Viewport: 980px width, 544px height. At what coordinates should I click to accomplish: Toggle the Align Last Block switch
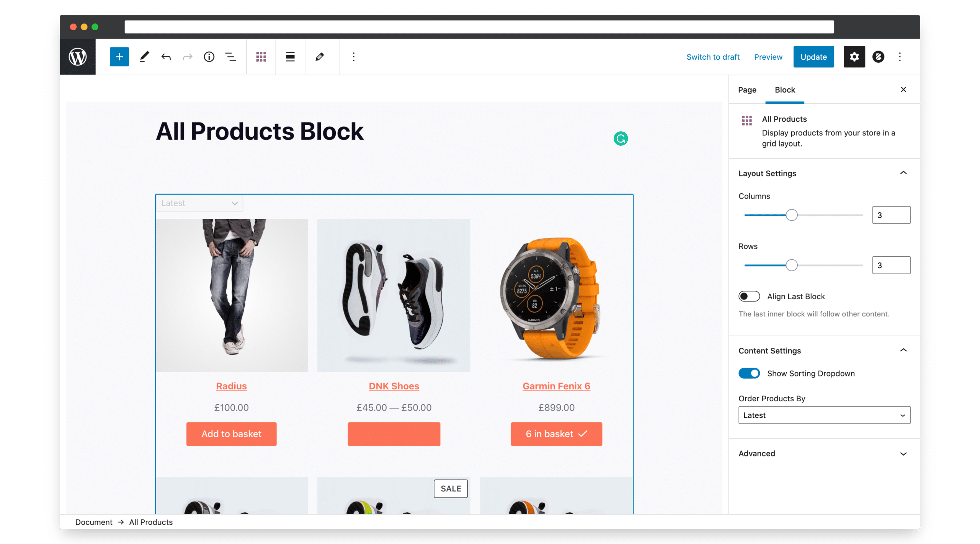click(x=749, y=296)
